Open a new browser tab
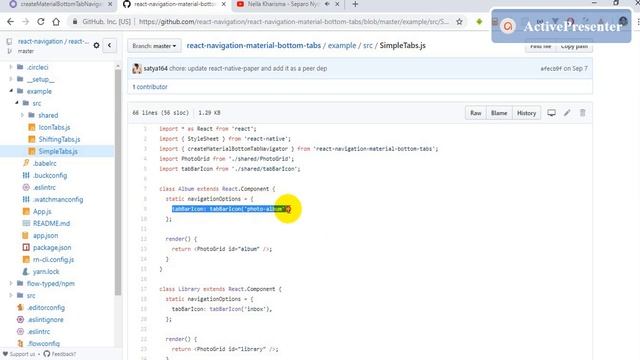This screenshot has height=360, width=640. 355,4
